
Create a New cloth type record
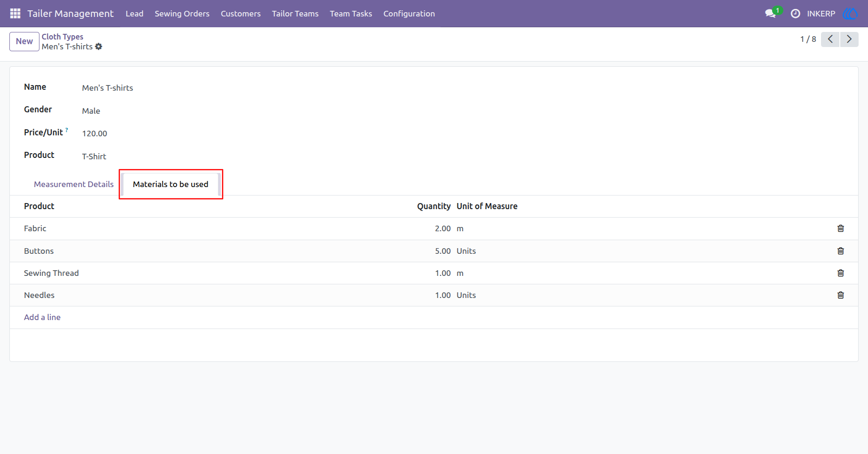(x=24, y=41)
